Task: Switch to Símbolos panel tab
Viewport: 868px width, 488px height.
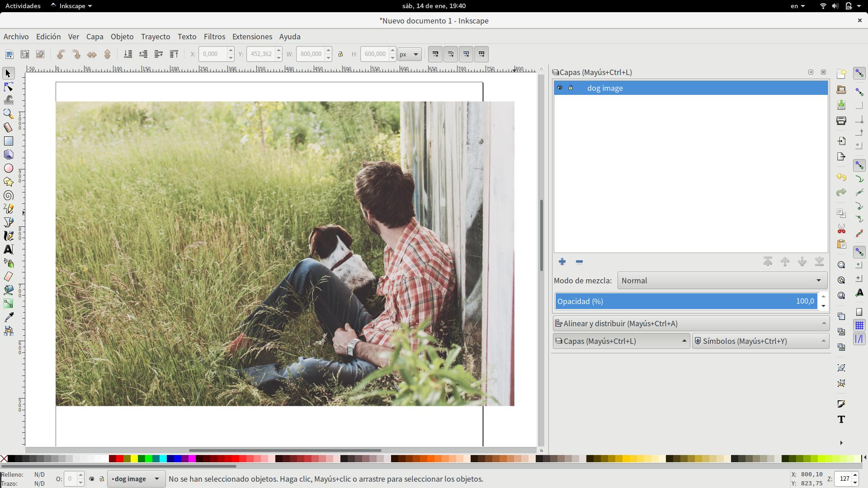Action: pos(760,341)
